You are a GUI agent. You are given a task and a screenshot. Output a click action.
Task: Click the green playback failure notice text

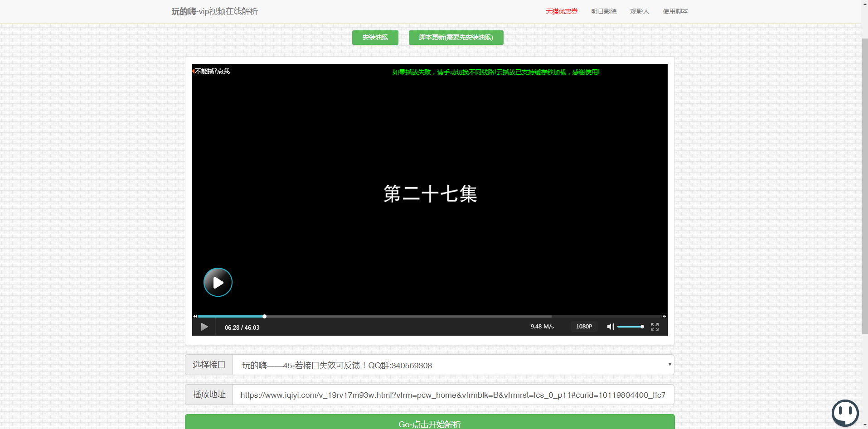click(x=496, y=72)
